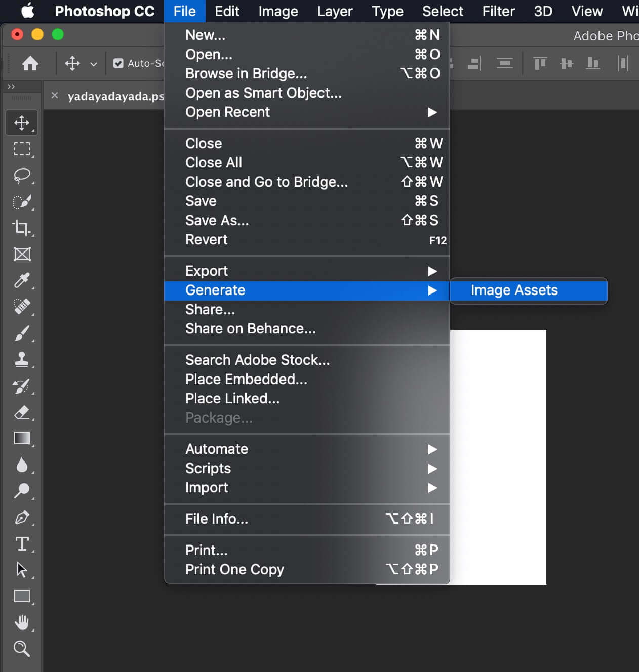
Task: Open the Select menu
Action: tap(442, 11)
